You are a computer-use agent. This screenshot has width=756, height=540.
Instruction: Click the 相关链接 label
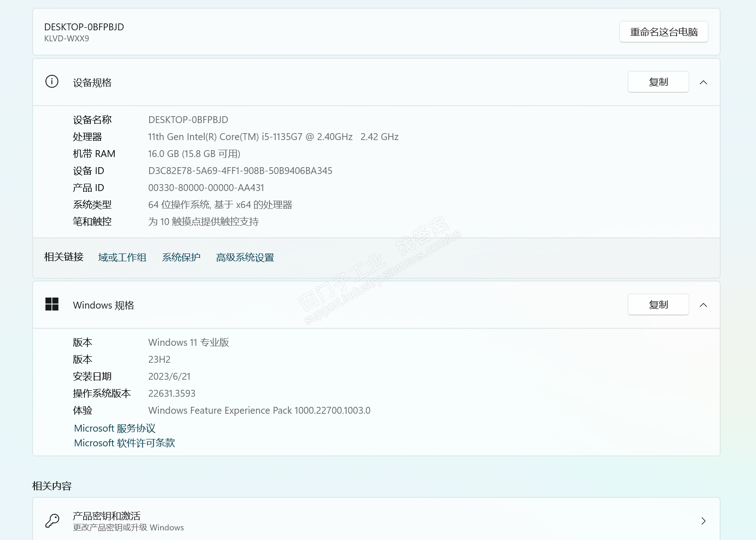tap(64, 257)
